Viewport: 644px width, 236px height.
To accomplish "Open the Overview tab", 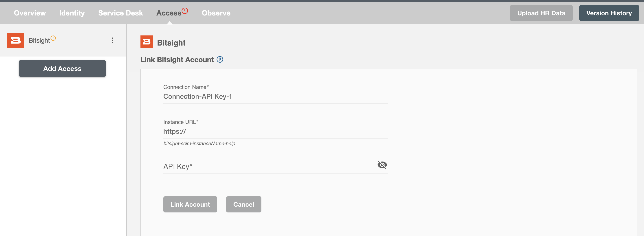I will (30, 13).
